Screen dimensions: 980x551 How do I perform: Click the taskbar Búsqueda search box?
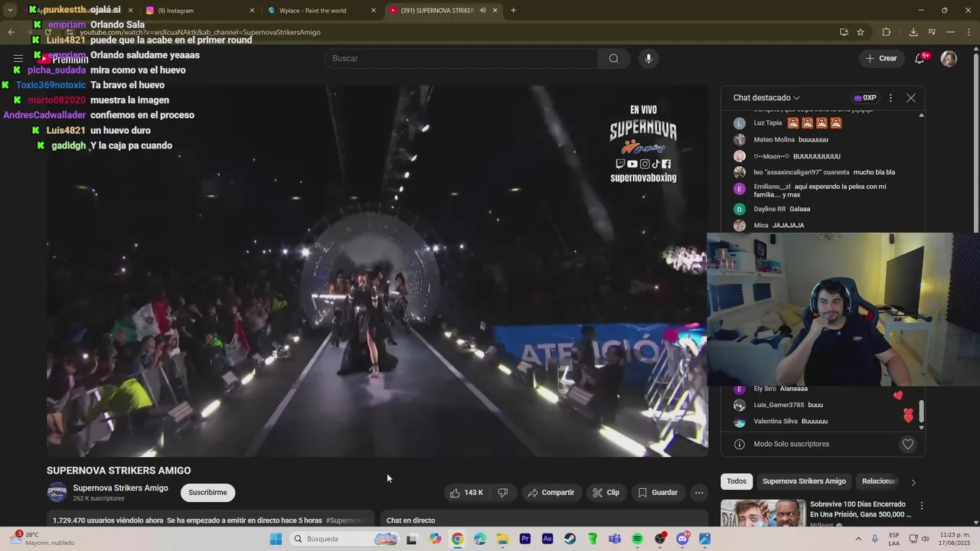[x=345, y=539]
